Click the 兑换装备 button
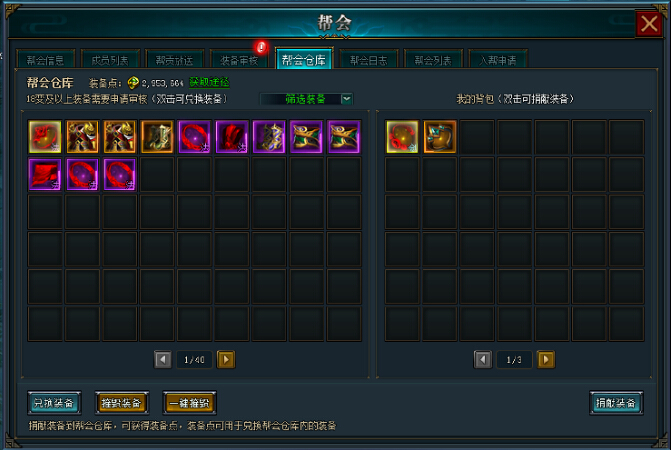The height and width of the screenshot is (450, 671). click(x=54, y=403)
